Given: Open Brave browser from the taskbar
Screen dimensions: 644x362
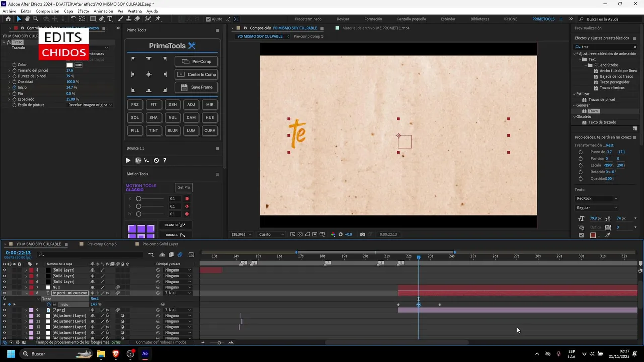Looking at the screenshot, I should pos(116,354).
